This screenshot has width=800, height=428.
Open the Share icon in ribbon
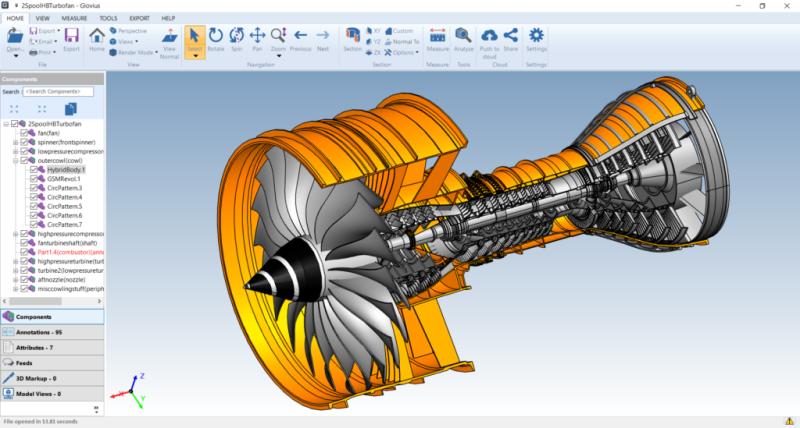coord(511,40)
